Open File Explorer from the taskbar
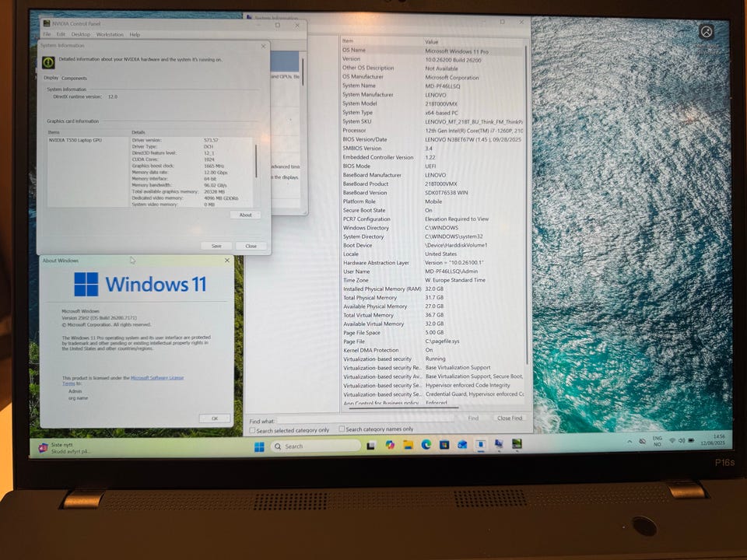 [408, 445]
